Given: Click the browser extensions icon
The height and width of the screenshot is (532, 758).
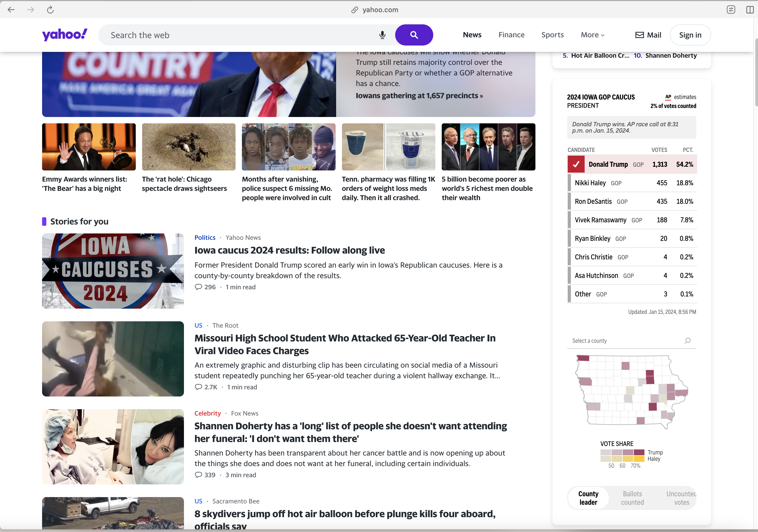Looking at the screenshot, I should pyautogui.click(x=732, y=9).
